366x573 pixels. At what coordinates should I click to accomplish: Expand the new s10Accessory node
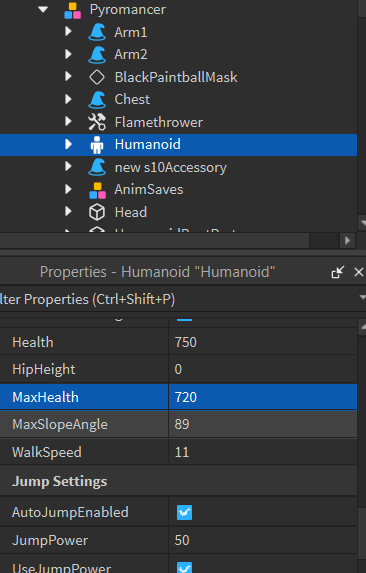68,167
